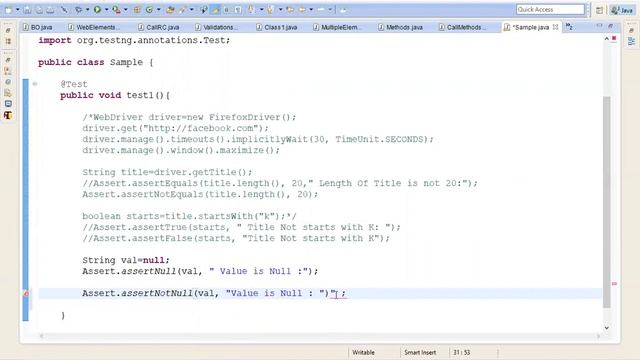Click Smart Insert in status bar
The image size is (640, 360).
point(420,352)
